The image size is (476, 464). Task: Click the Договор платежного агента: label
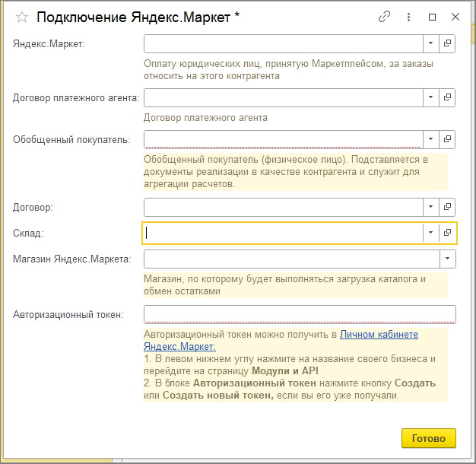76,98
